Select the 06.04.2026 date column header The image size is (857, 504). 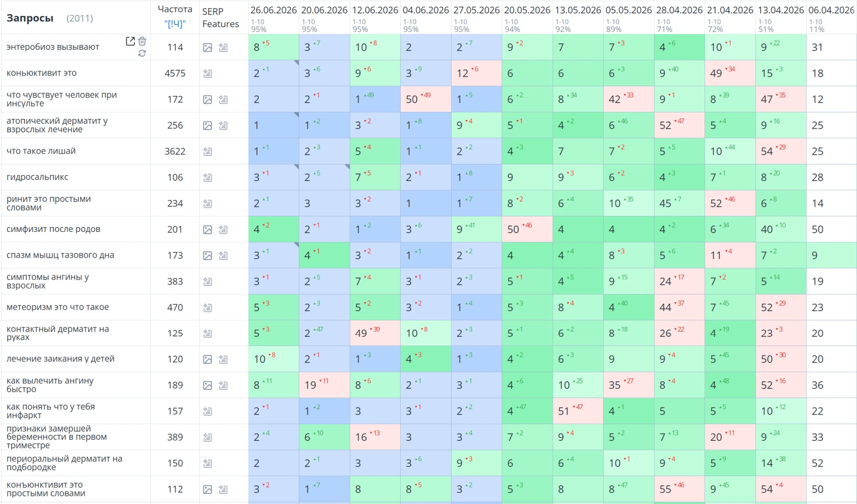(831, 10)
